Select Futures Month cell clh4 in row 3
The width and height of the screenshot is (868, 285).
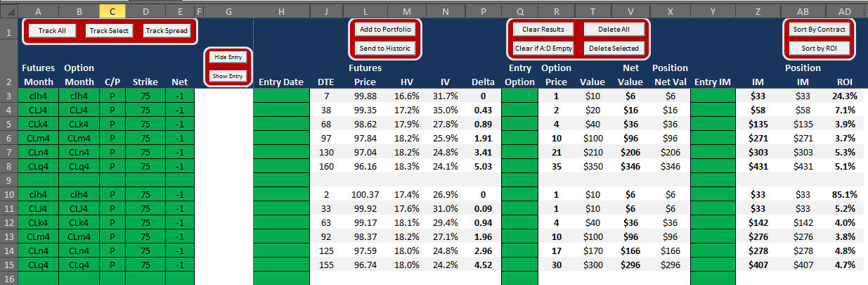[38, 96]
